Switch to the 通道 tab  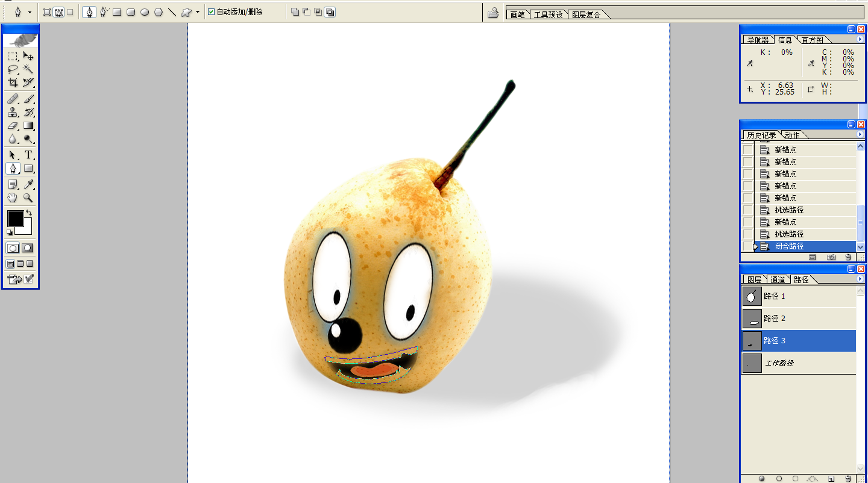click(x=778, y=280)
